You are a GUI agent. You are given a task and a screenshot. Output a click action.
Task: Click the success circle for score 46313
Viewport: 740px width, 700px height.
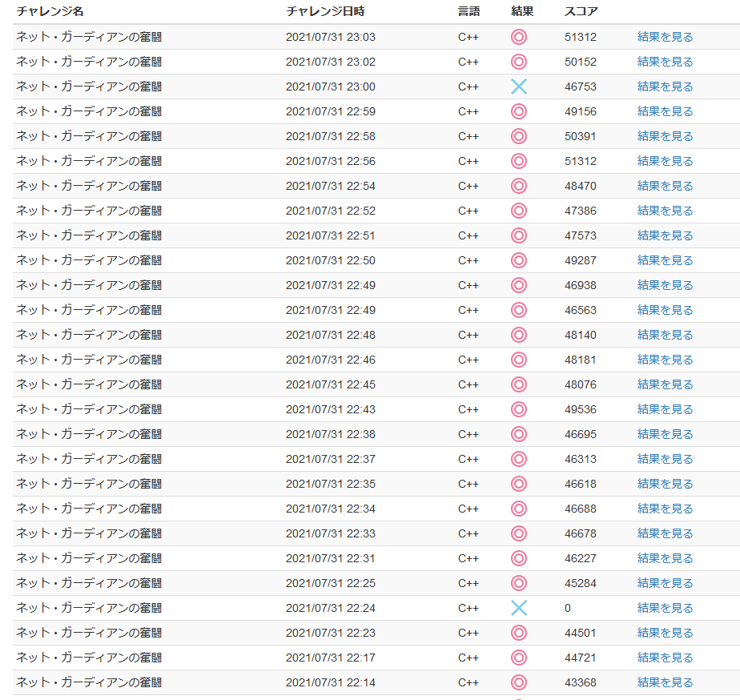519,459
